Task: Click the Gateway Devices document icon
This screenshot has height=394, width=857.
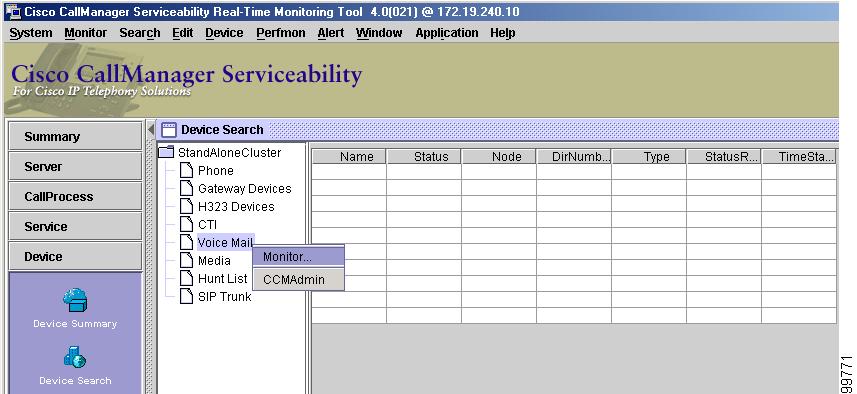Action: (186, 189)
